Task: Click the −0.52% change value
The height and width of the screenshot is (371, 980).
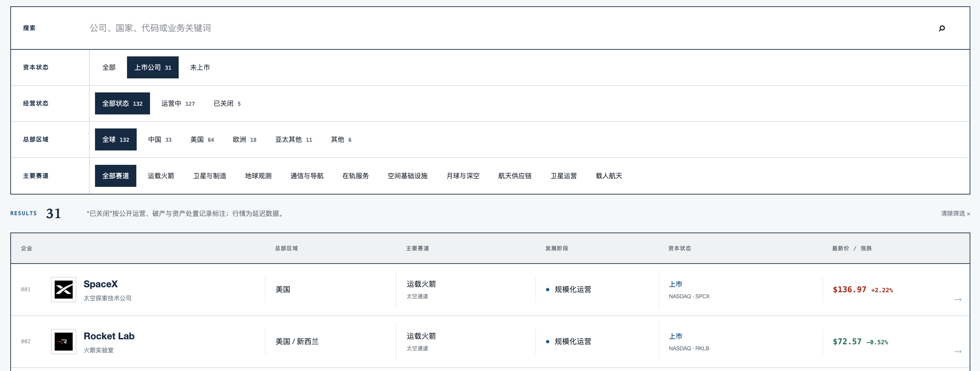Action: coord(877,342)
